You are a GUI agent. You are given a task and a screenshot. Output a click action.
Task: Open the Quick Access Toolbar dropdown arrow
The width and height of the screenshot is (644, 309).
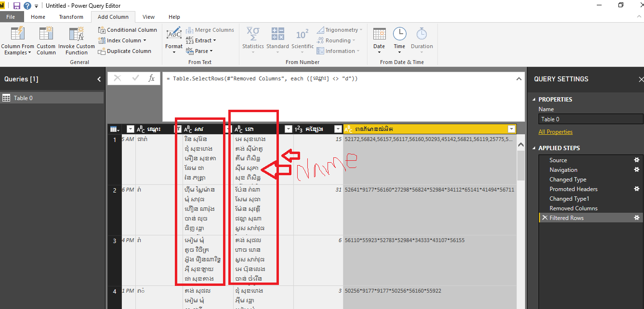point(37,6)
